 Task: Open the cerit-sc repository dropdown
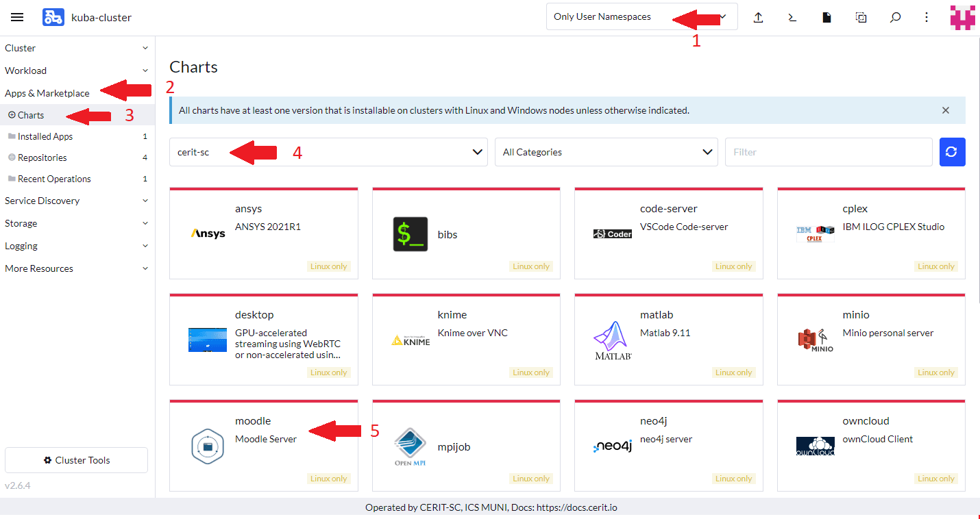tap(328, 152)
